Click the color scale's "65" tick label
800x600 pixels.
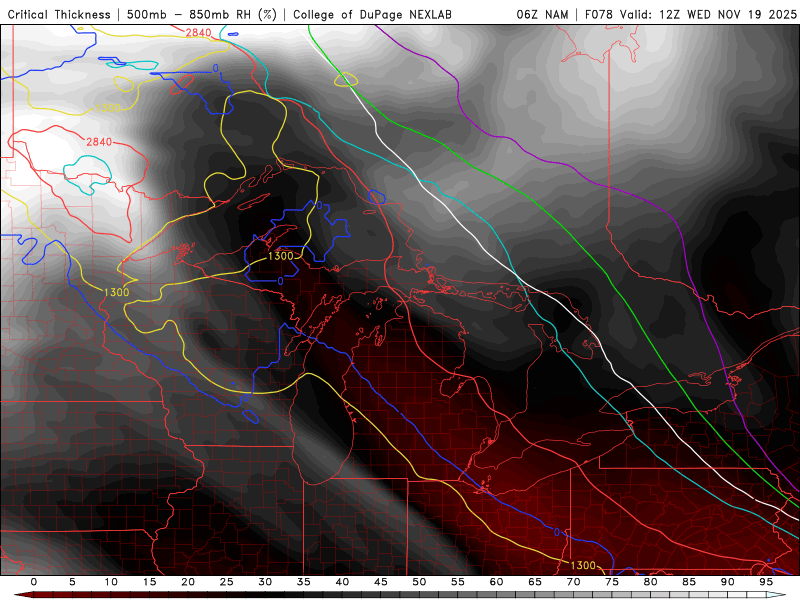[x=535, y=582]
